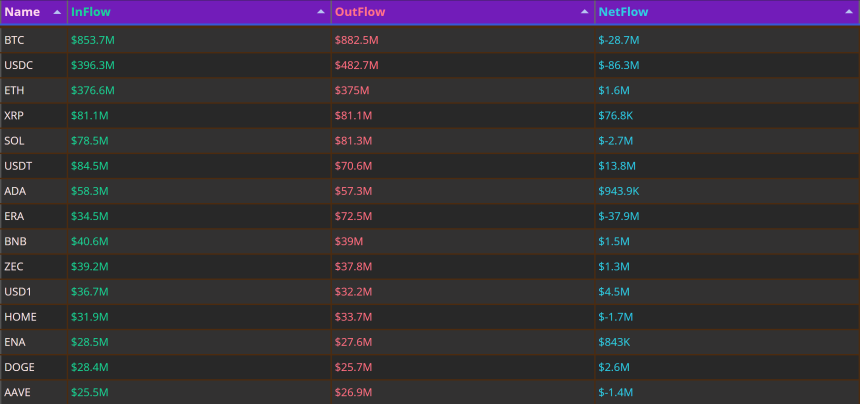Click USDT outflow value $70.6M
Viewport: 860px width, 404px height.
click(x=354, y=166)
